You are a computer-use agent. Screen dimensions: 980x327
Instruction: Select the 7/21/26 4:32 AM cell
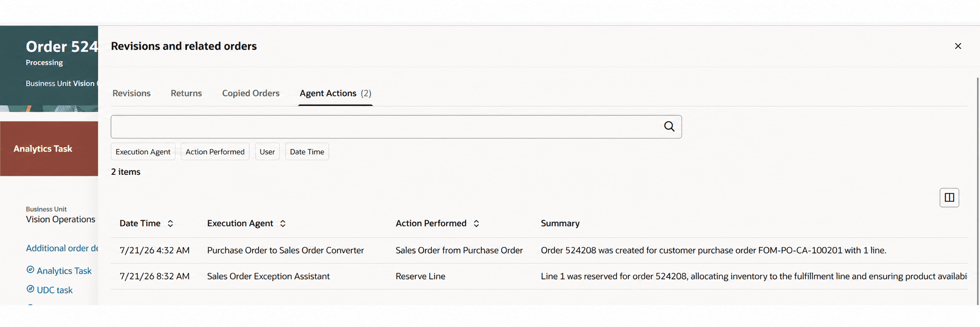(154, 250)
